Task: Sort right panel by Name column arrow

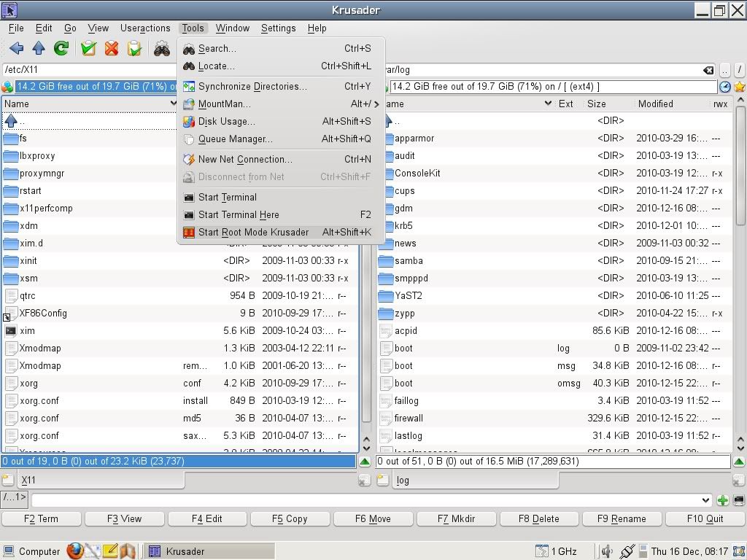Action: 548,104
